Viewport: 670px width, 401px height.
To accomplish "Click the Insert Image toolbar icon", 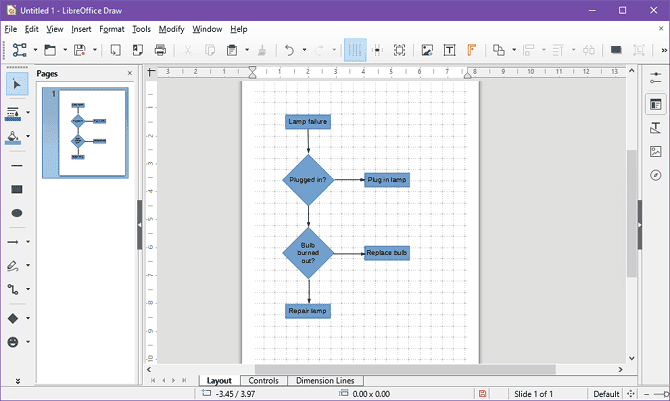I will (x=427, y=50).
